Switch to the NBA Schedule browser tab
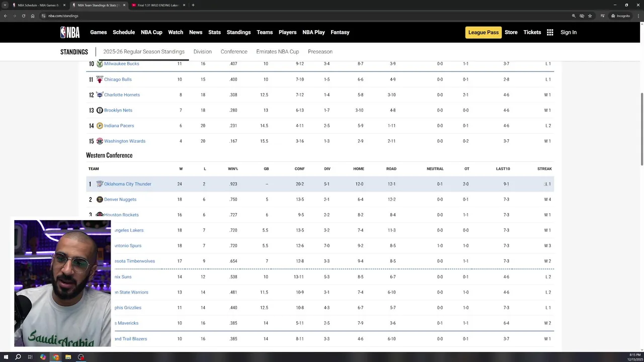The width and height of the screenshot is (644, 362). [x=38, y=5]
